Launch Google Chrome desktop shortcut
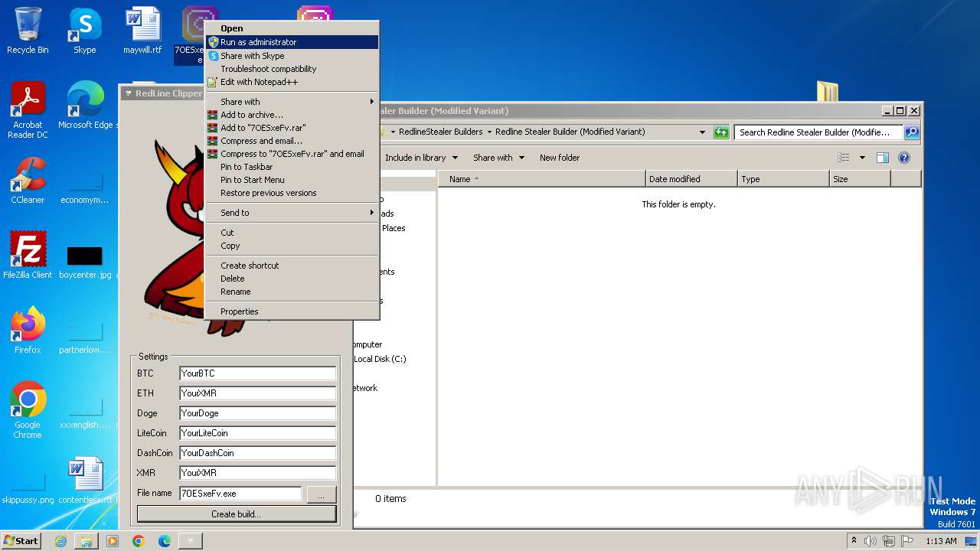This screenshot has width=980, height=551. coord(28,410)
